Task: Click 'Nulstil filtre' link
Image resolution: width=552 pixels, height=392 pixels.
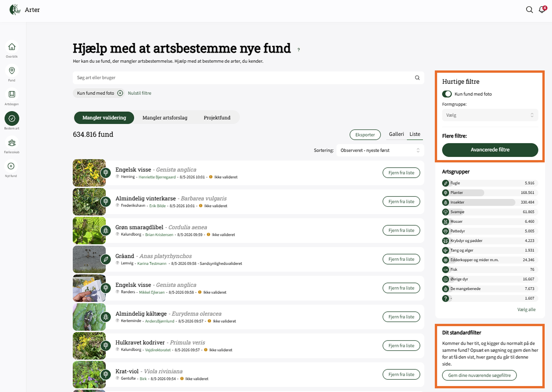Action: tap(140, 93)
